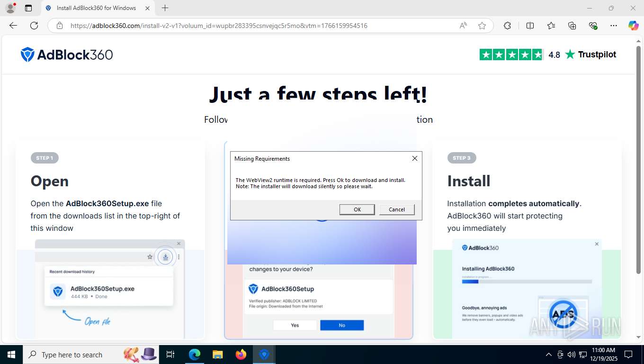Open browser Collections
Screen dimensions: 644x364
pos(572,26)
